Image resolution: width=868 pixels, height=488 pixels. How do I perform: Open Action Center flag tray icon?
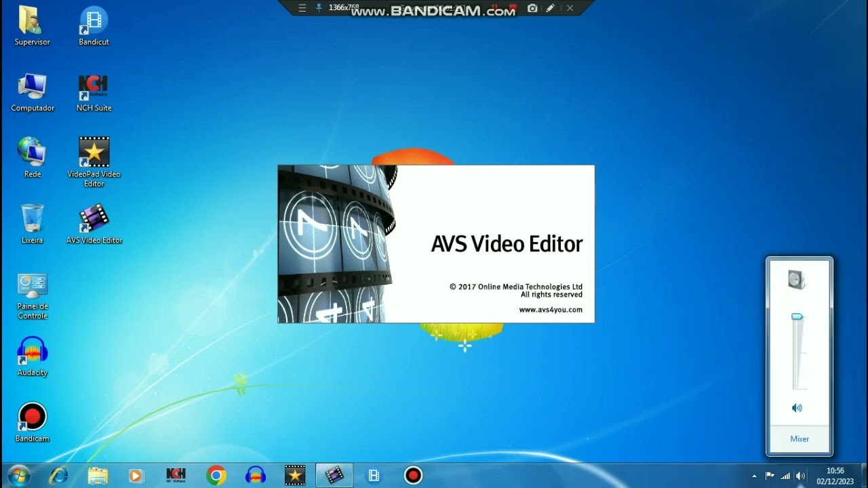770,476
